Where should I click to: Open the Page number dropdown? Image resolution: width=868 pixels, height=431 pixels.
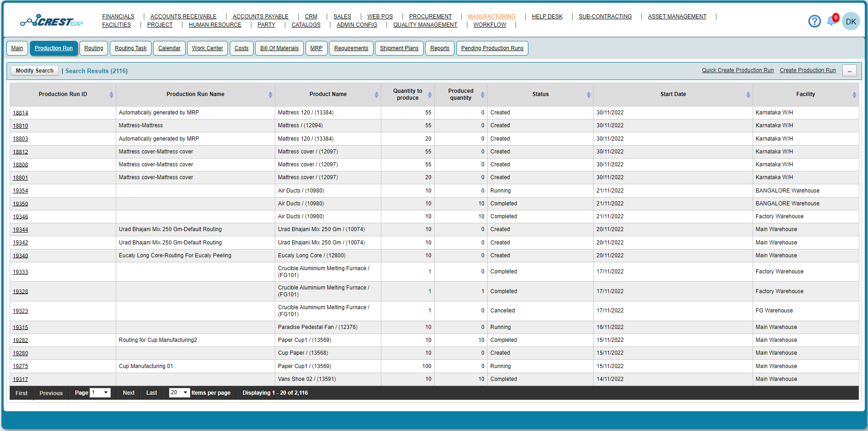point(100,393)
